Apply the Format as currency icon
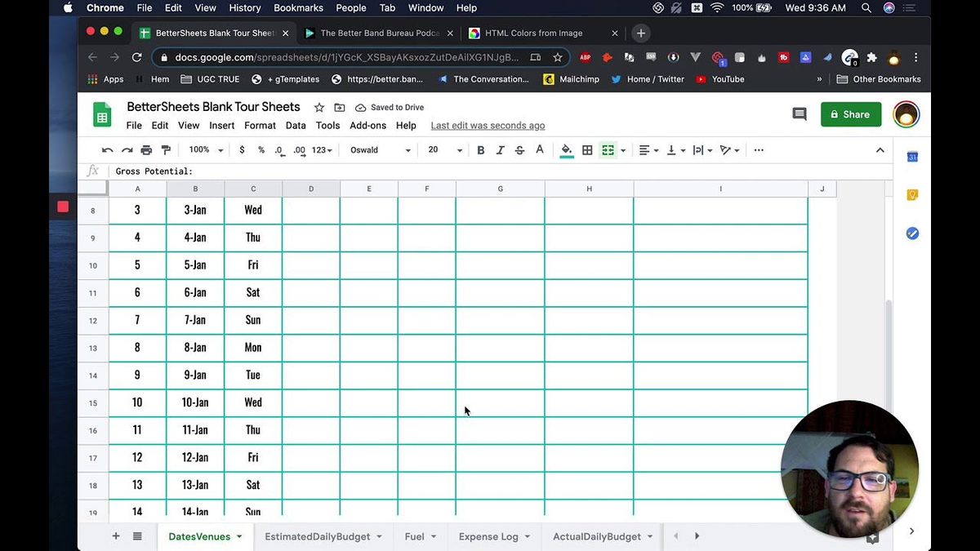Screen dimensions: 980x551 coord(241,149)
